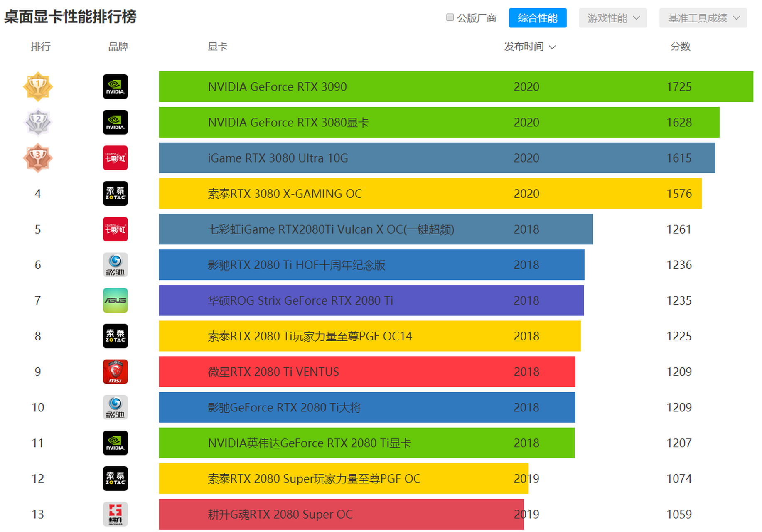
Task: Open 耕升G魂RTX 2080 Super OC entry
Action: (342, 514)
